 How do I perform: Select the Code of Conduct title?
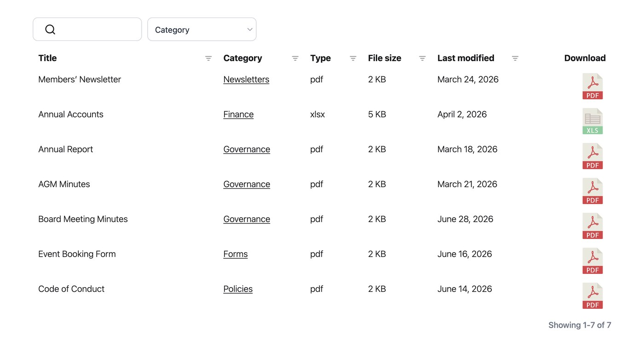71,289
